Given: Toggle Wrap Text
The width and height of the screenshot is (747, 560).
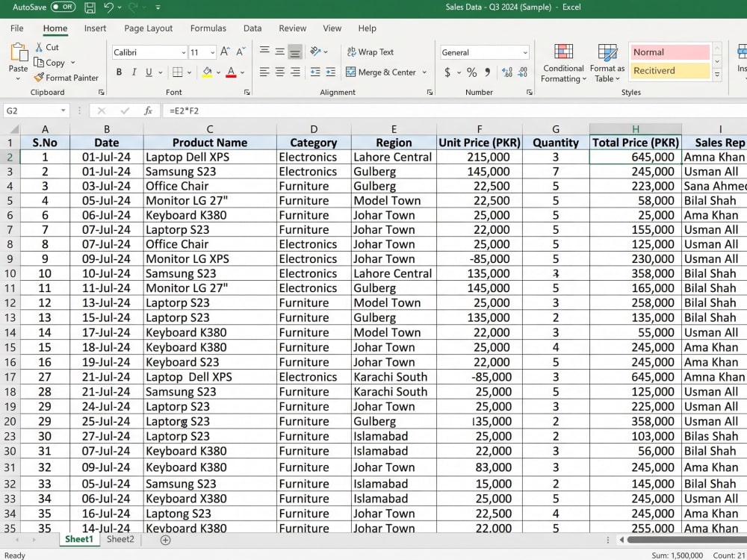Looking at the screenshot, I should [x=371, y=52].
